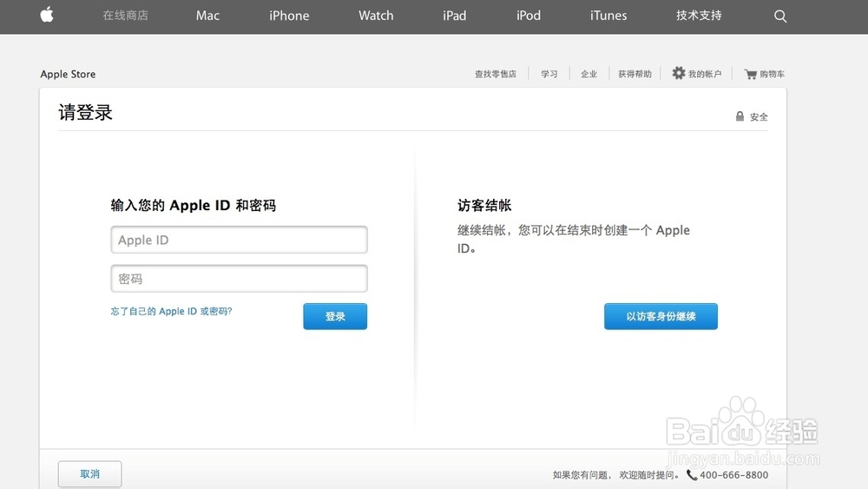Open 获得帮助 link

(635, 74)
